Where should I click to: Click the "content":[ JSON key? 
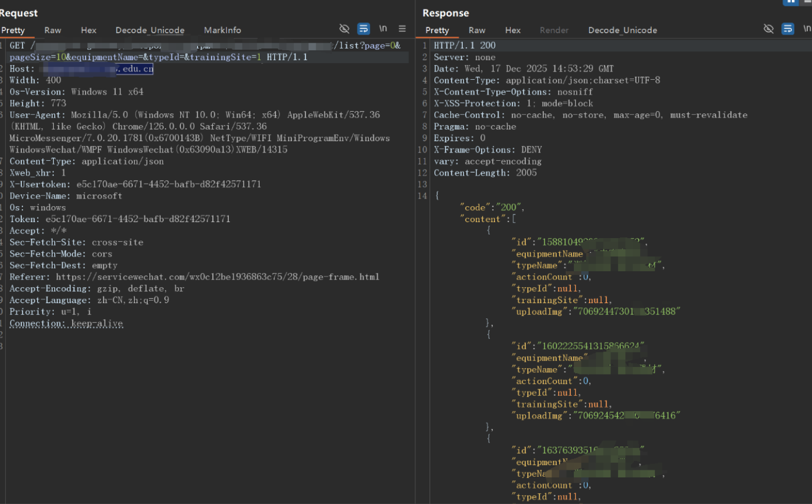point(488,219)
